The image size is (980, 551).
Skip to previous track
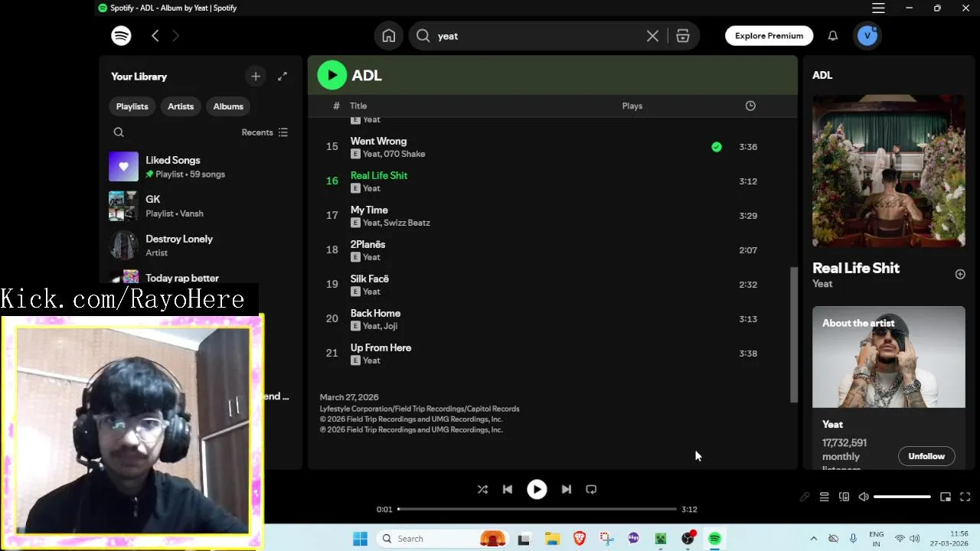tap(507, 489)
